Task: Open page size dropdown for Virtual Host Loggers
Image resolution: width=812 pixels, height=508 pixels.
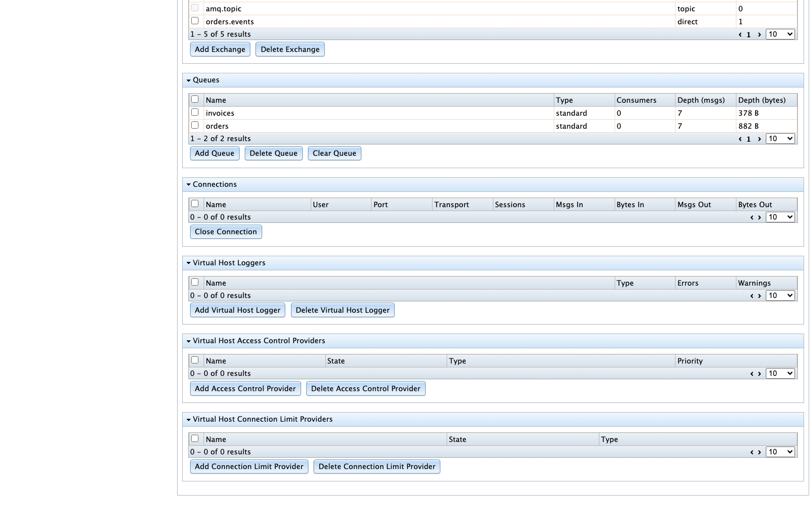Action: pyautogui.click(x=780, y=296)
